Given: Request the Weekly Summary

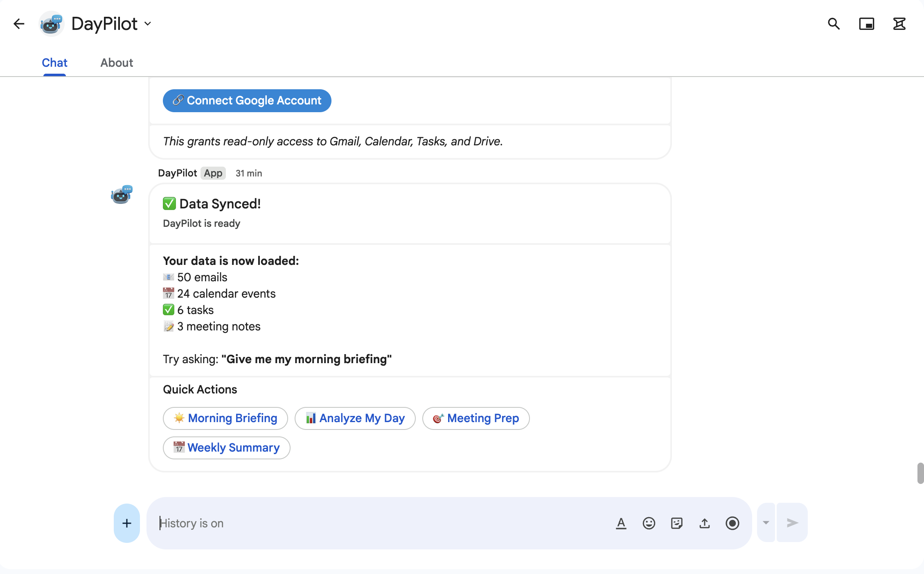Looking at the screenshot, I should 226,448.
